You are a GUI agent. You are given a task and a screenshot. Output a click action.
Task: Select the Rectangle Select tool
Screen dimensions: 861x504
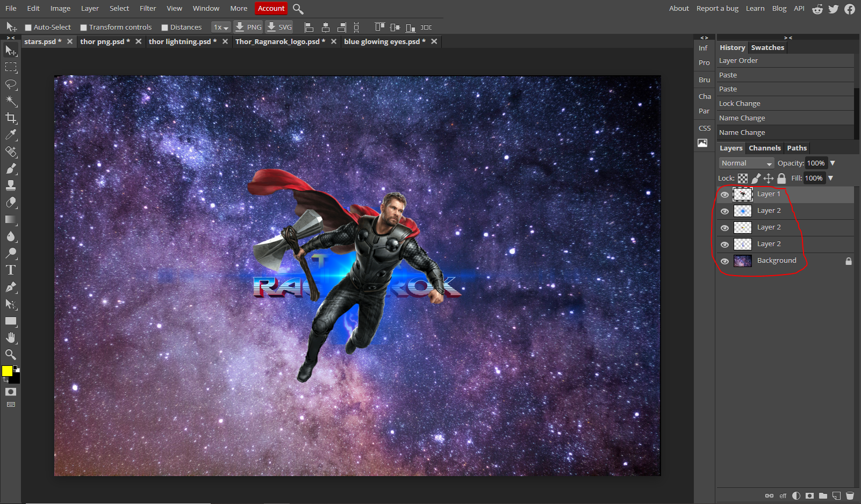11,67
